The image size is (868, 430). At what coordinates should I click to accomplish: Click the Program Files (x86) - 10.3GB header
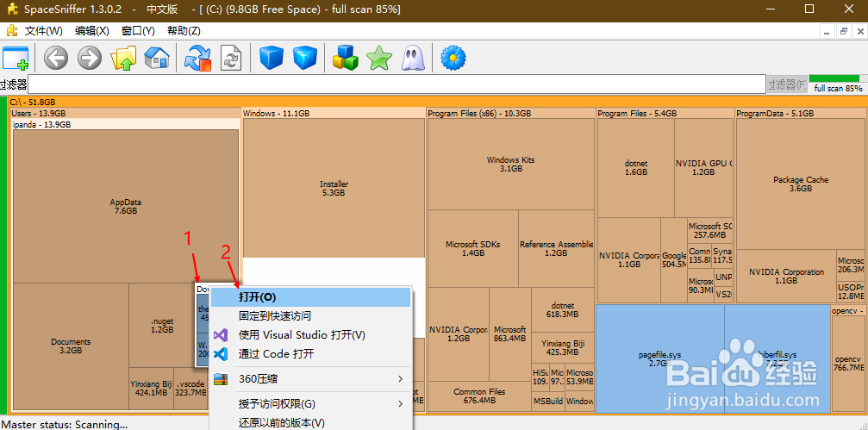pyautogui.click(x=511, y=114)
